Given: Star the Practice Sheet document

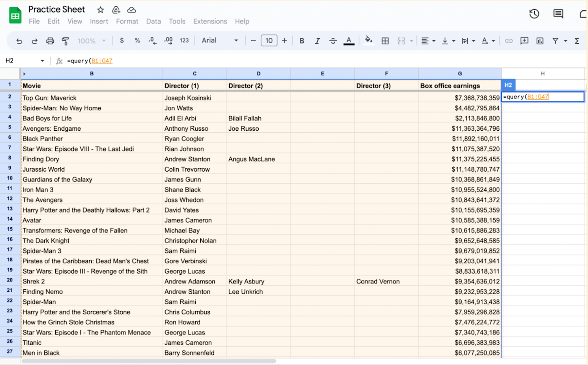Looking at the screenshot, I should [100, 10].
